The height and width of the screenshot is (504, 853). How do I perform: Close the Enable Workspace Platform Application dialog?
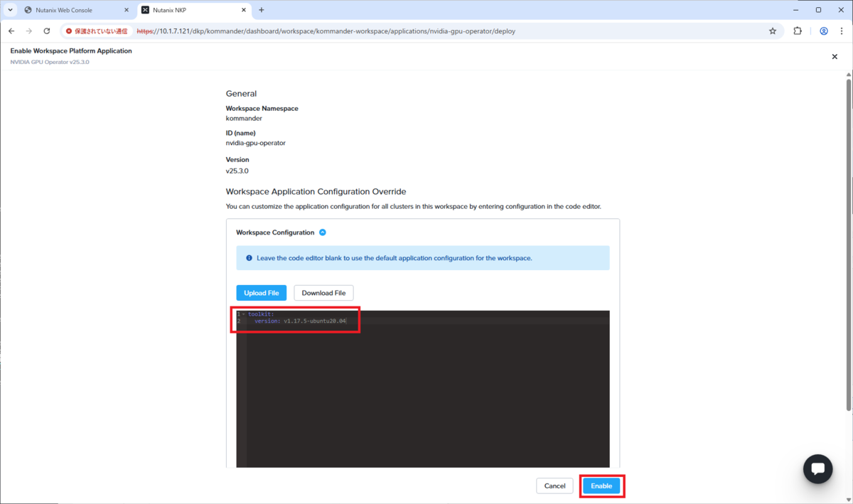point(835,56)
